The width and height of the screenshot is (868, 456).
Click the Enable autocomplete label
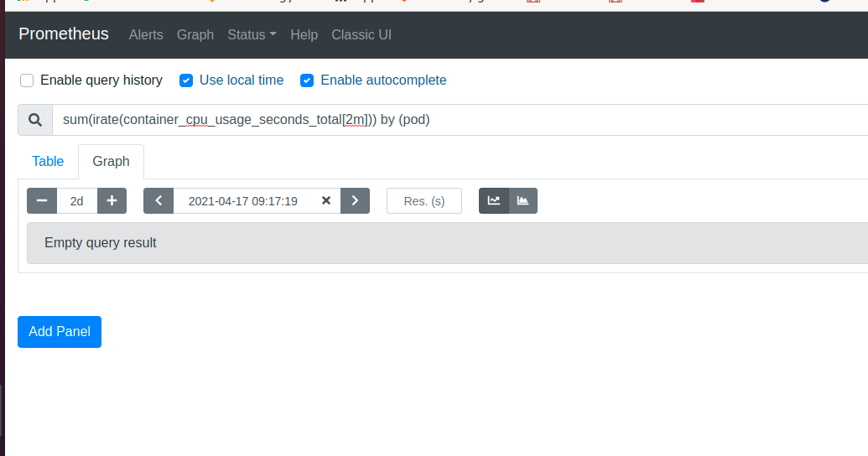(383, 80)
